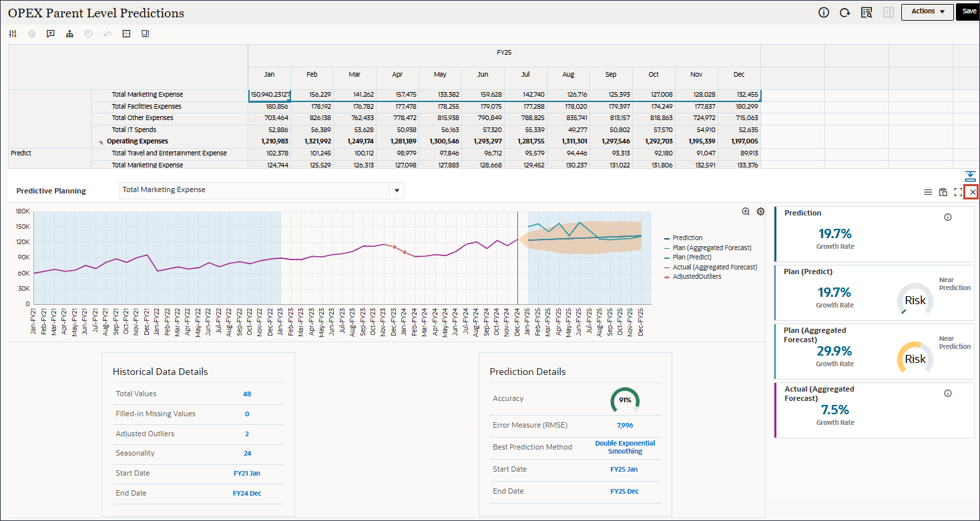Click the hierarchy tree icon in toolbar

point(69,34)
